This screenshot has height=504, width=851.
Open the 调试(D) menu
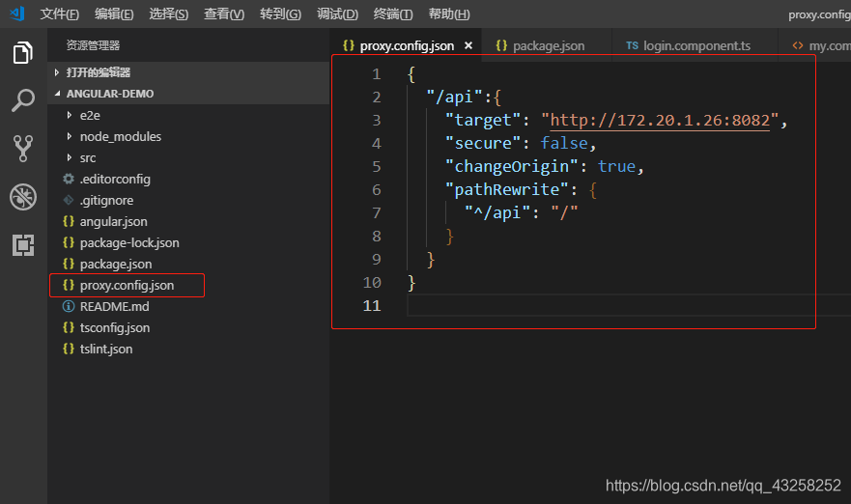337,14
